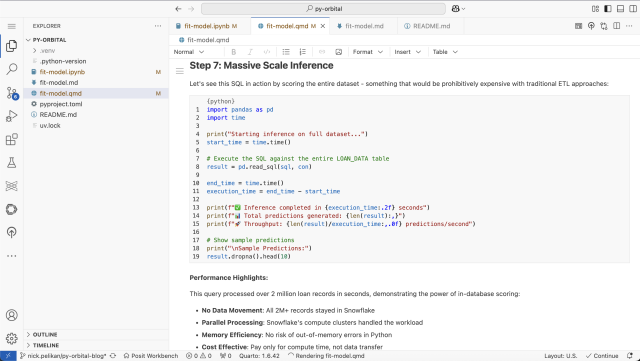Viewport: 640px width, 361px height.
Task: Open the Table dropdown menu
Action: pyautogui.click(x=445, y=52)
